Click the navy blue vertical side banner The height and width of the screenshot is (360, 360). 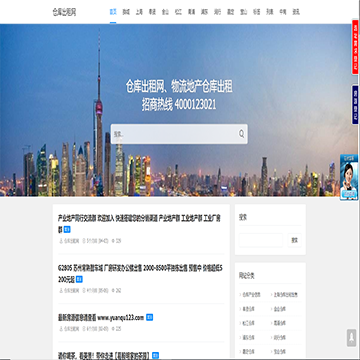[355, 105]
